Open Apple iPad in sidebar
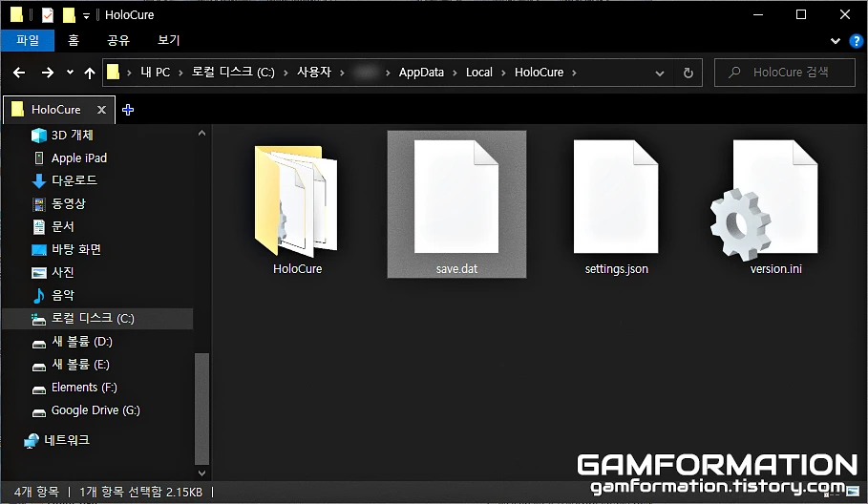Image resolution: width=868 pixels, height=504 pixels. tap(79, 158)
